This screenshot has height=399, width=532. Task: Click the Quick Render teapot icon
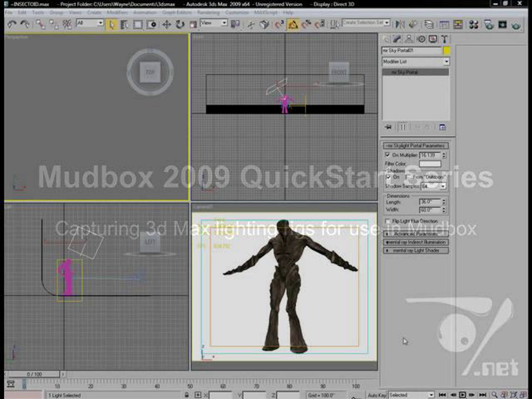516,25
